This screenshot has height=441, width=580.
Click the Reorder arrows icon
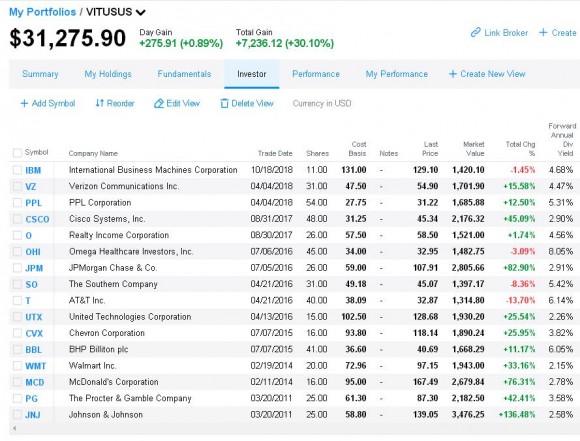point(99,103)
